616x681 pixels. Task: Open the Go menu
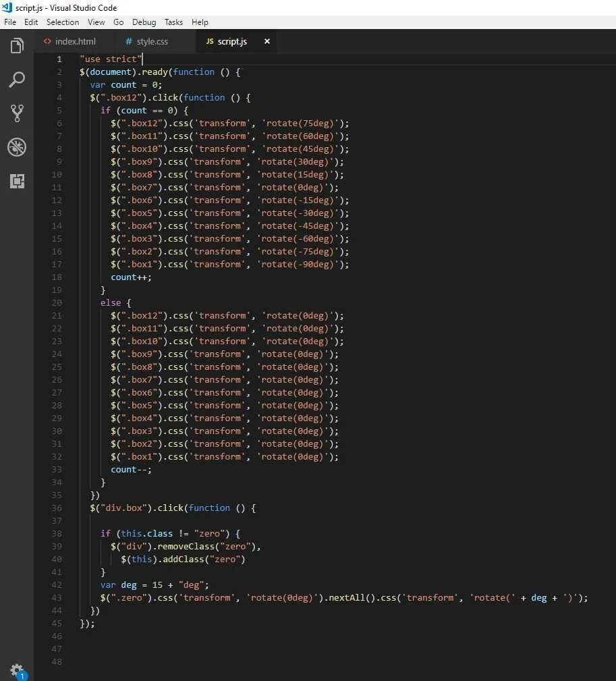119,22
